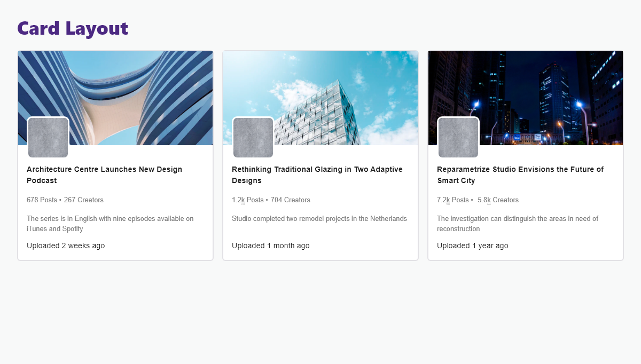Click Uploaded 1 year ago timestamp

473,246
